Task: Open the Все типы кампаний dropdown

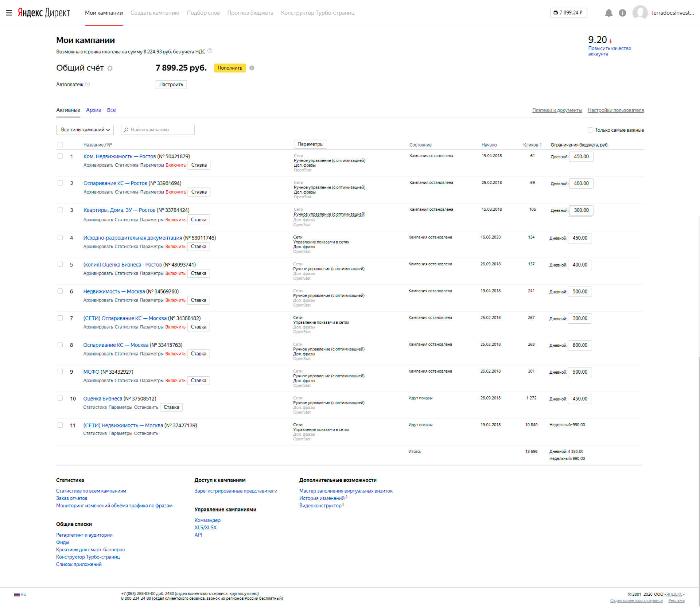Action: [x=85, y=130]
